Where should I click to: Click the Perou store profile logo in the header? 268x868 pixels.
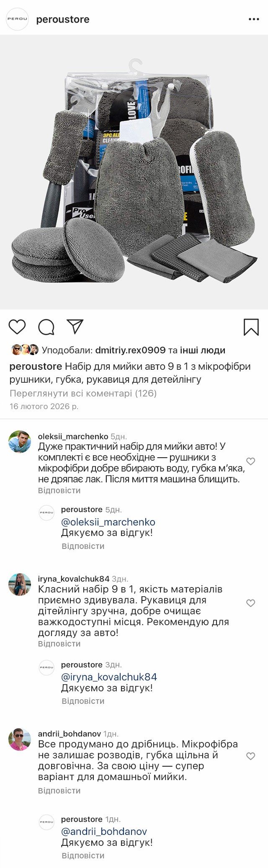pyautogui.click(x=17, y=19)
